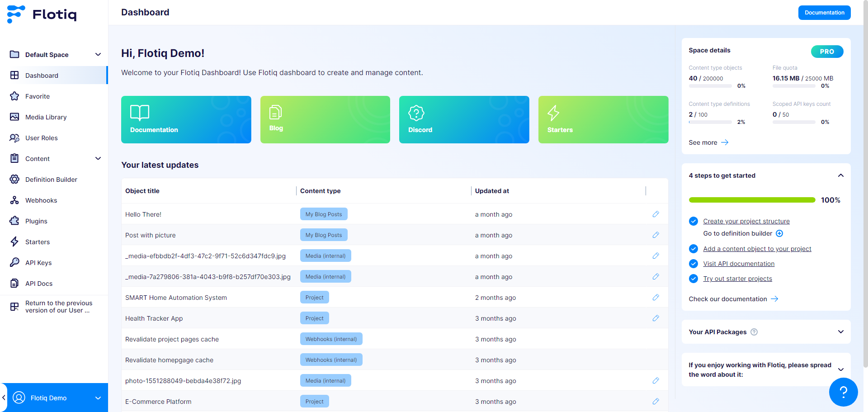868x412 pixels.
Task: Click the checkmark beside 'Try out starter projects'
Action: click(x=693, y=279)
